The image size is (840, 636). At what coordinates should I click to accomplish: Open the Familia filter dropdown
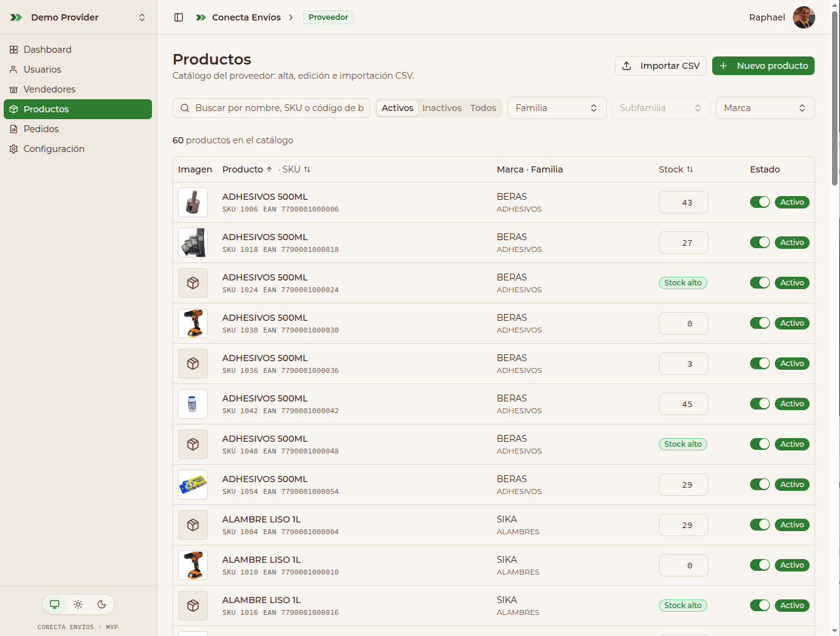click(556, 108)
